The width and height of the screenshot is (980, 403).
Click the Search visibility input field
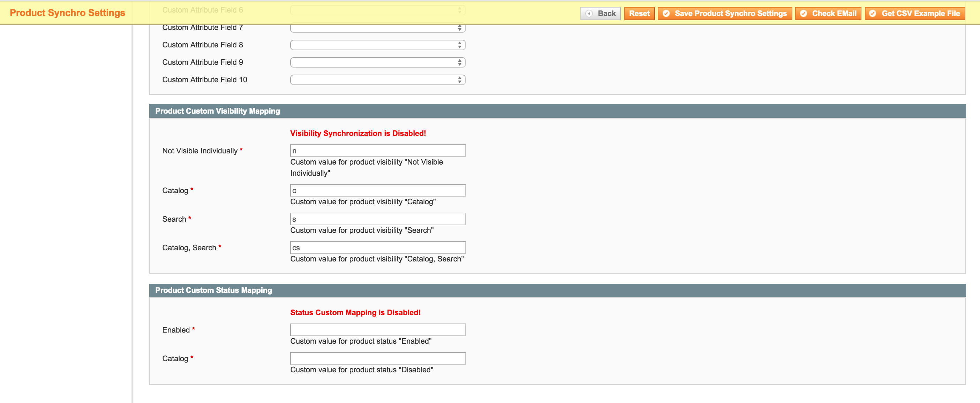pos(378,219)
